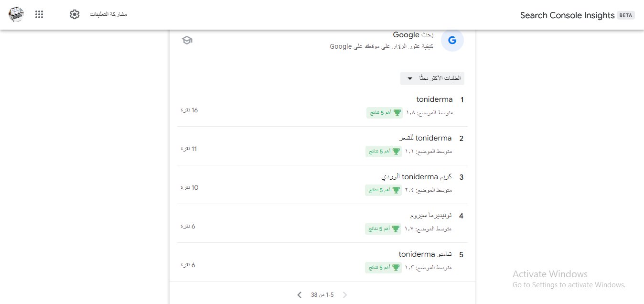Click trophy badge on query 5

pos(383,268)
